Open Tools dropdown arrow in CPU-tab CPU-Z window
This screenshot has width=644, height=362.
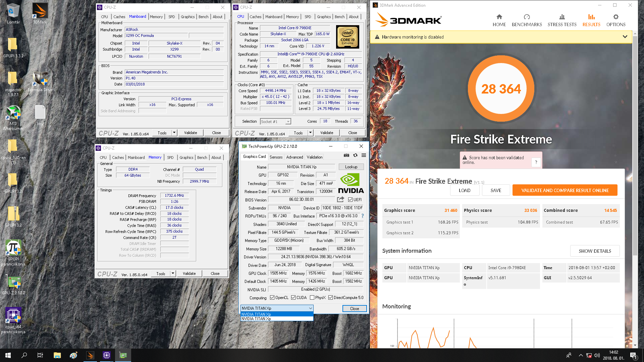pos(310,133)
